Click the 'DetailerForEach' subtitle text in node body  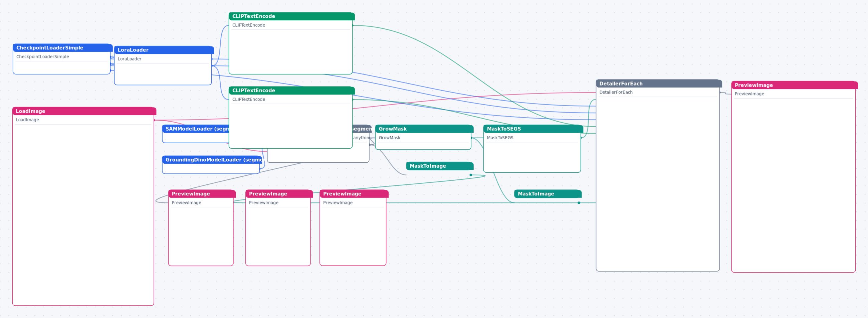coord(616,92)
